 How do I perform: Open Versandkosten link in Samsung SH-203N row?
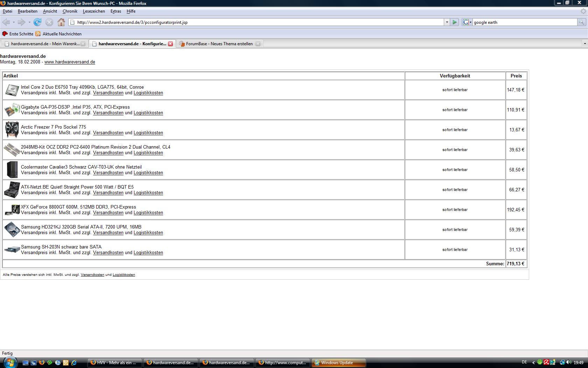click(108, 253)
